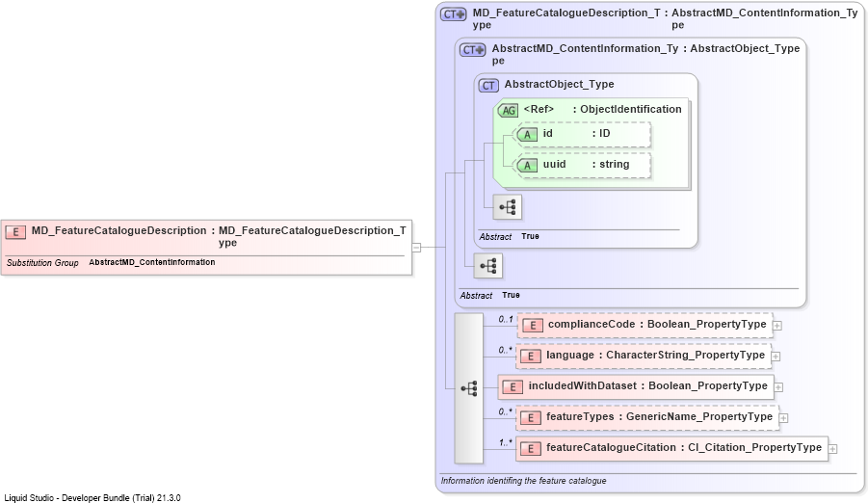Click the 0..* cardinality of featureTypes

tap(505, 411)
